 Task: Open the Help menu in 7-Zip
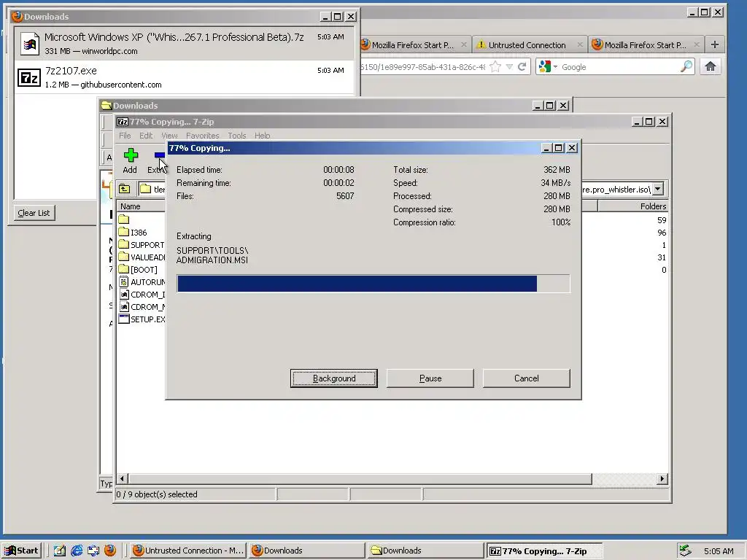coord(262,136)
